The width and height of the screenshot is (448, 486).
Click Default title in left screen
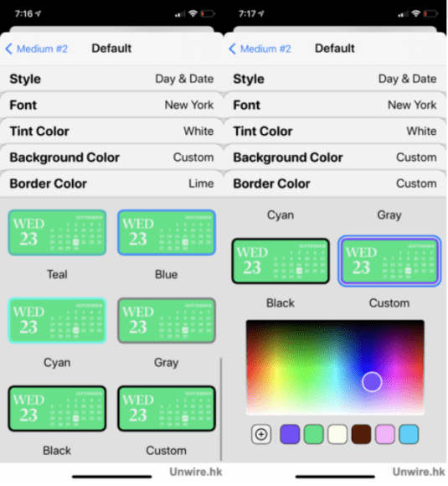111,49
